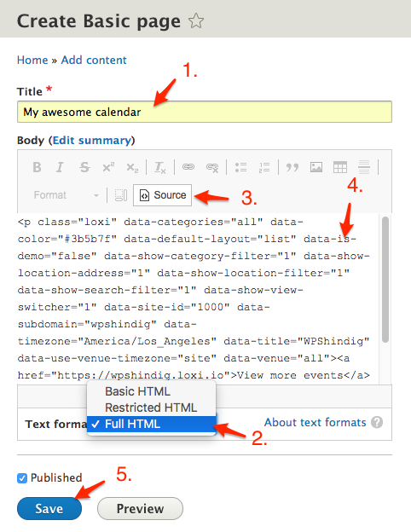Toggle Strikethrough formatting icon

[x=84, y=167]
